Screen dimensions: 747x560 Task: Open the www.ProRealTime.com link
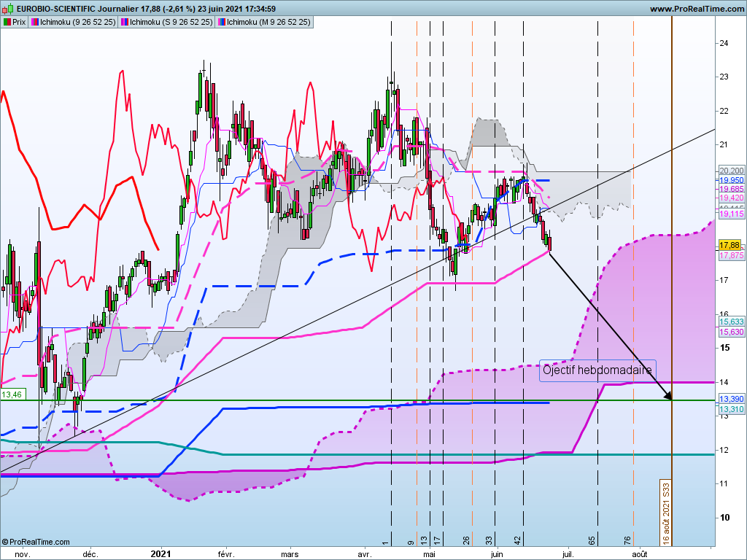pos(697,9)
